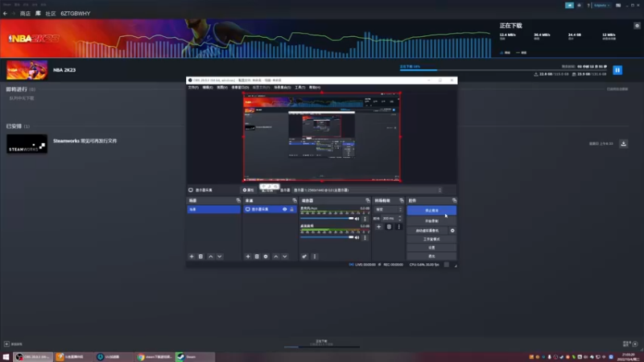
Task: Move source up arrow in Sources panel
Action: pos(276,257)
